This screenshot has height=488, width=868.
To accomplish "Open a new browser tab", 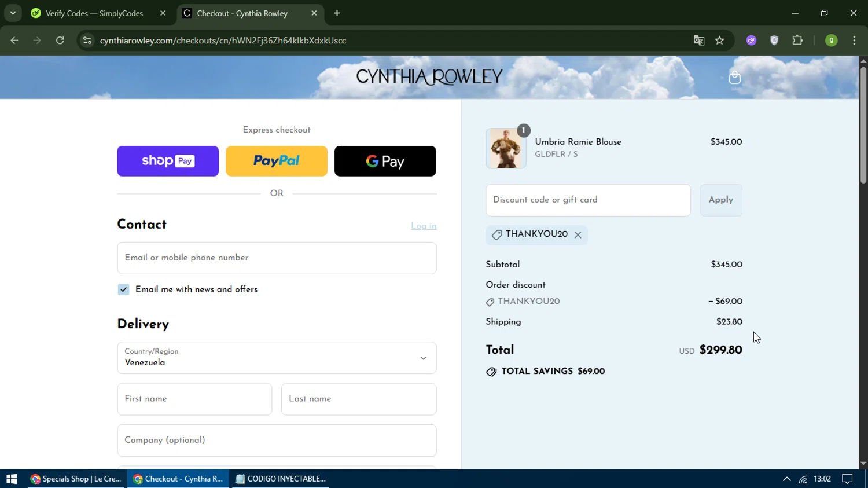I will coord(337,13).
